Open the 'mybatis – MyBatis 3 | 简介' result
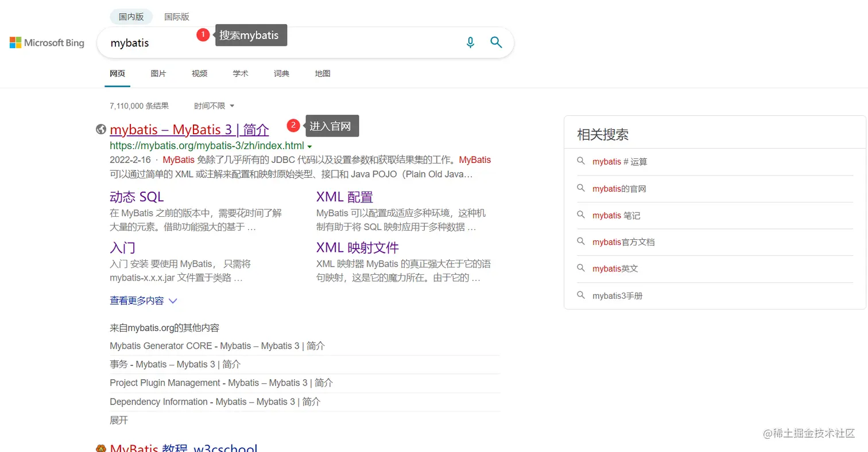 click(x=189, y=129)
